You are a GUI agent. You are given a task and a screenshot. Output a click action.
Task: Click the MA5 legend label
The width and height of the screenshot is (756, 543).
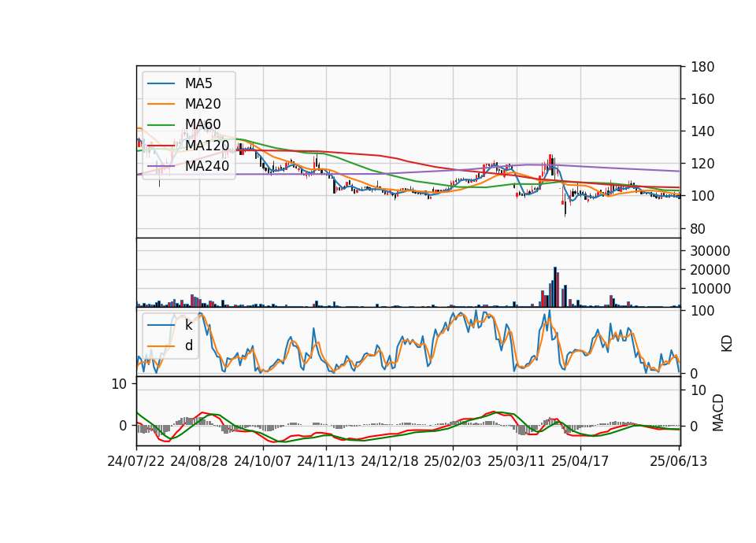pyautogui.click(x=198, y=83)
